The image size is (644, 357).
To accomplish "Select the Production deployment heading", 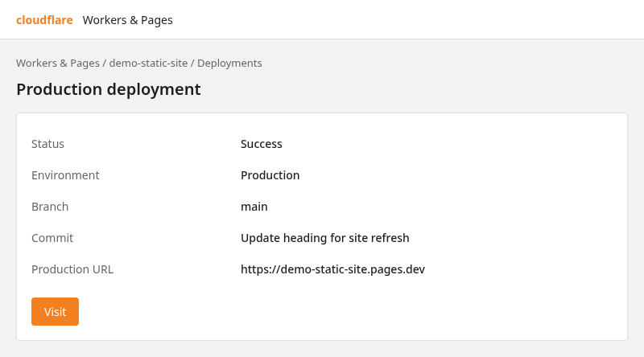I will (x=109, y=89).
